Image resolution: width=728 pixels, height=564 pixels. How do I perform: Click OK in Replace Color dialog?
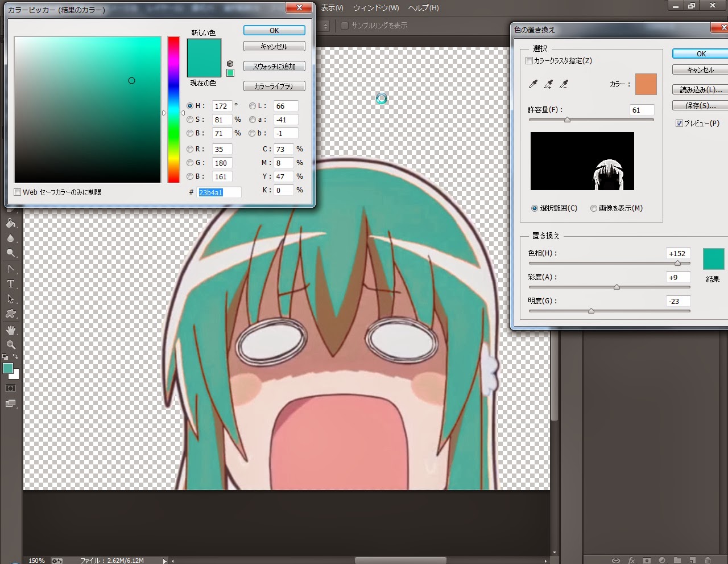[x=701, y=53]
